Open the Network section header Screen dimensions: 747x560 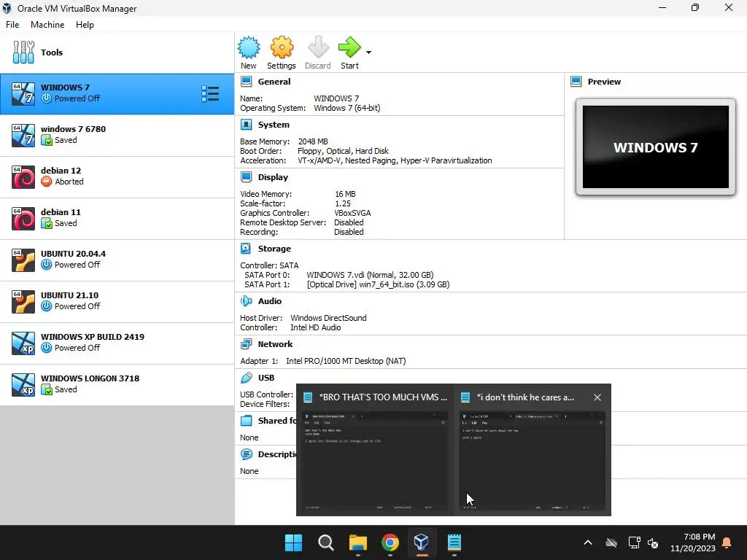coord(275,344)
